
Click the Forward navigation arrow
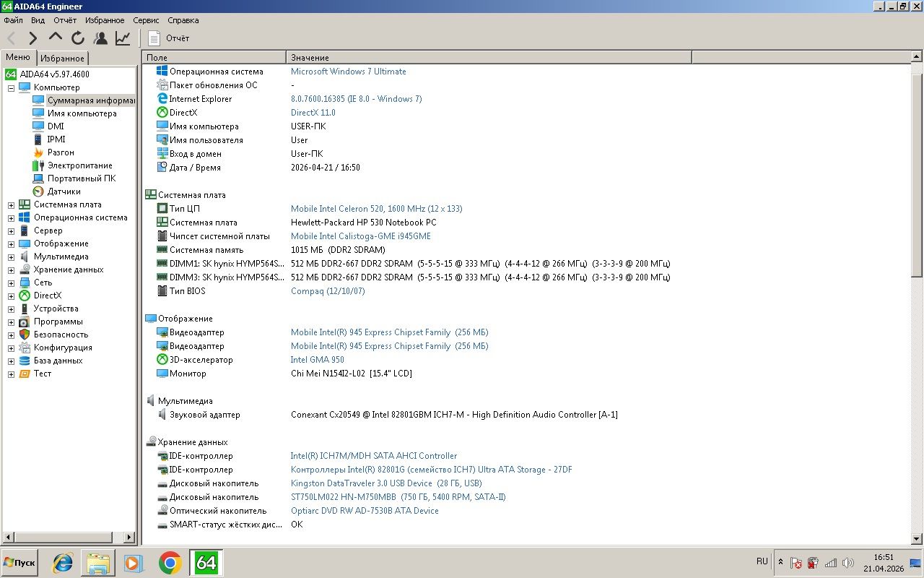[x=33, y=38]
